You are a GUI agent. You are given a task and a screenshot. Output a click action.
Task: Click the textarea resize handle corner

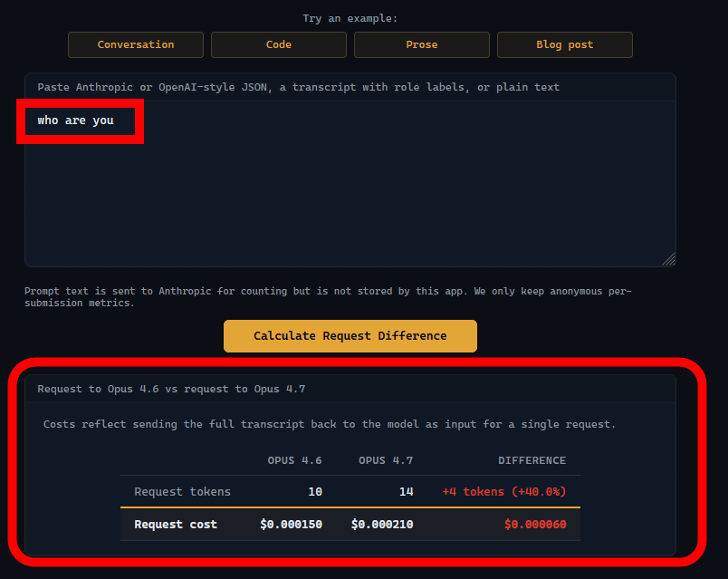click(x=669, y=259)
